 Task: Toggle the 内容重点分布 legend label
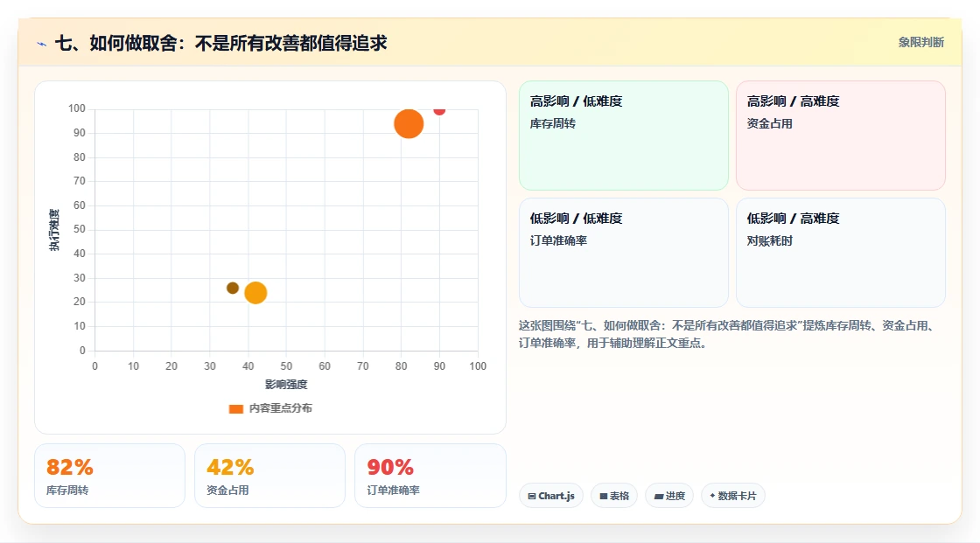(280, 408)
